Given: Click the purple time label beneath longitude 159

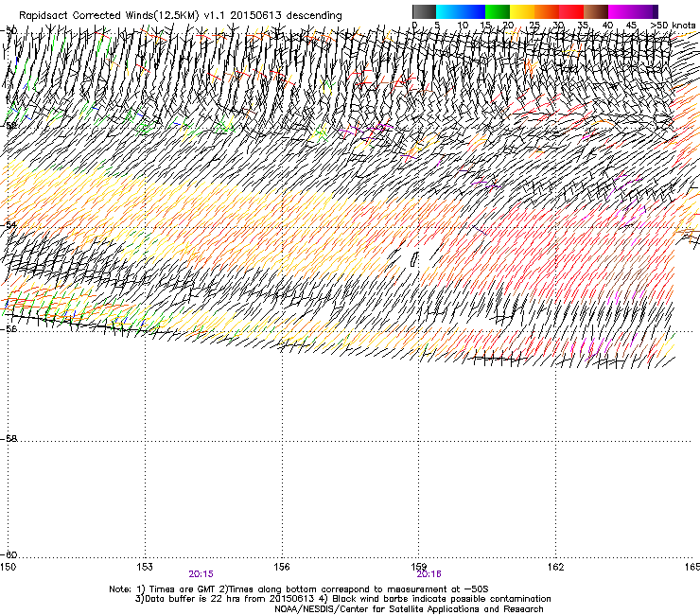Looking at the screenshot, I should click(x=429, y=574).
